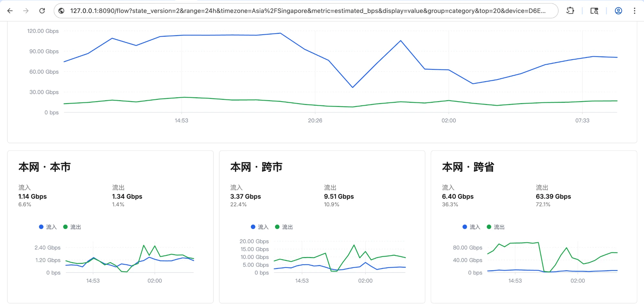
Task: Click the 10.9% percentage in 本网·跨市
Action: [x=332, y=205]
